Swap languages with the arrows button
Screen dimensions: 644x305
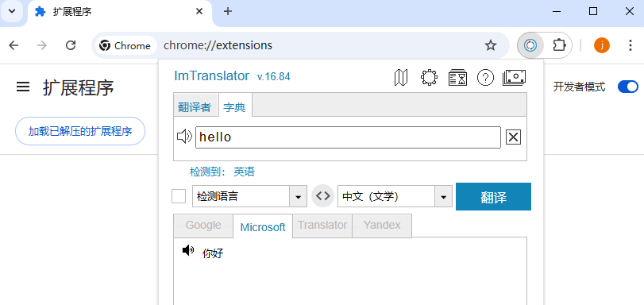coord(323,196)
